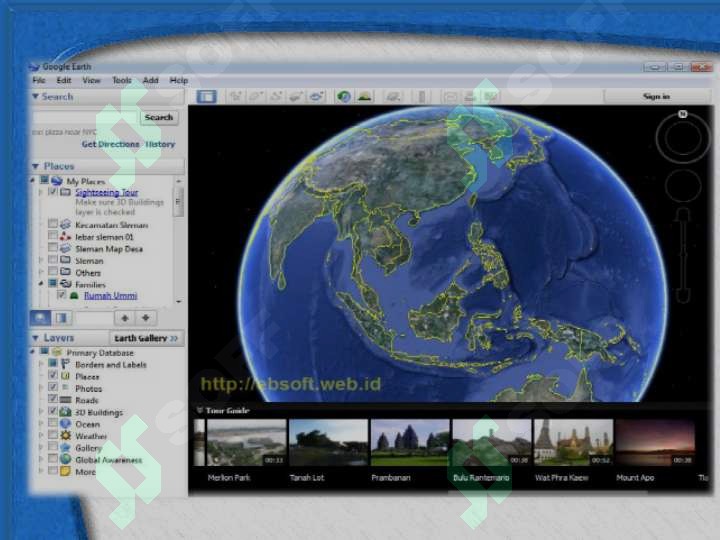
Task: Check the Kecamatan Sleman checkbox
Action: [53, 224]
